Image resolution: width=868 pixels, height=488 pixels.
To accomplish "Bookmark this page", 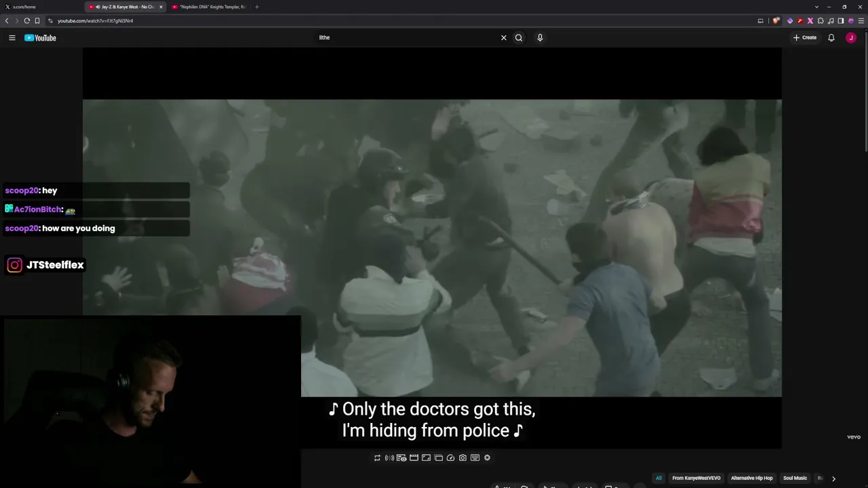I will pos(37,21).
